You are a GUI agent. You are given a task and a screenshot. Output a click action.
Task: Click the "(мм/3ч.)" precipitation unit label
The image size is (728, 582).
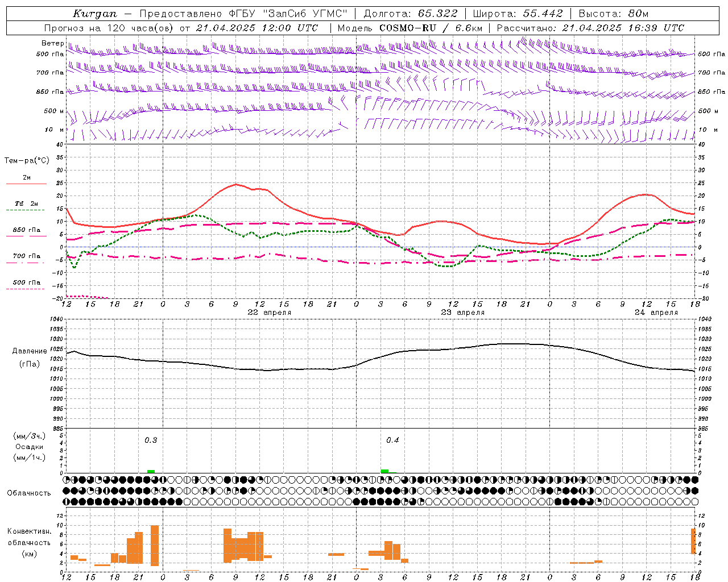coord(30,436)
